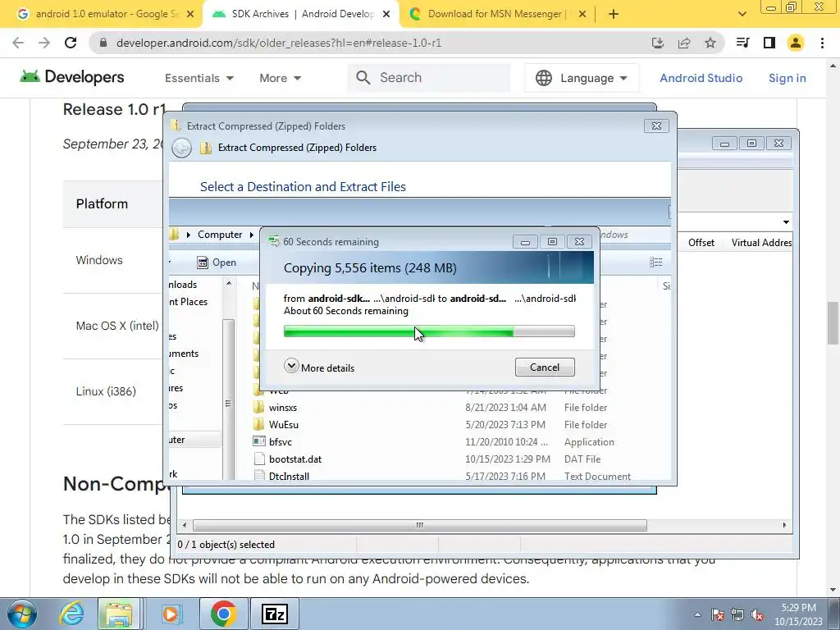840x630 pixels.
Task: Open Chrome media control icon
Action: tap(742, 43)
